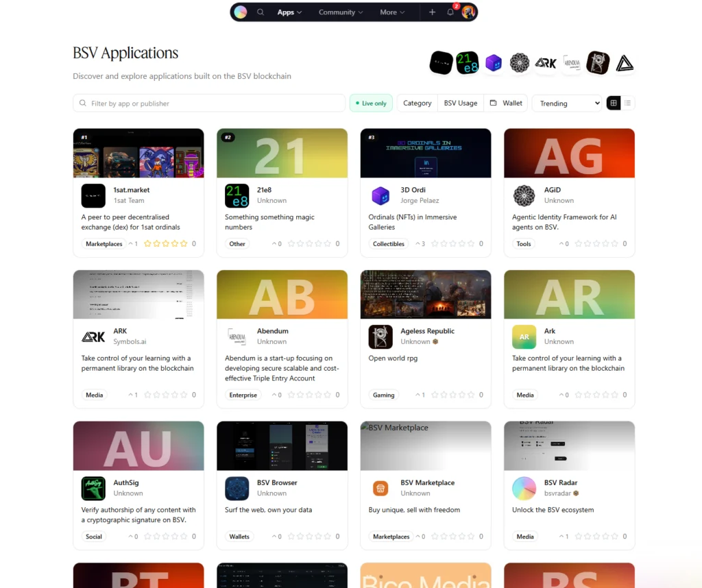This screenshot has height=588, width=702.
Task: Click the 3D Ordi purple cube icon in header strip
Action: (x=494, y=63)
